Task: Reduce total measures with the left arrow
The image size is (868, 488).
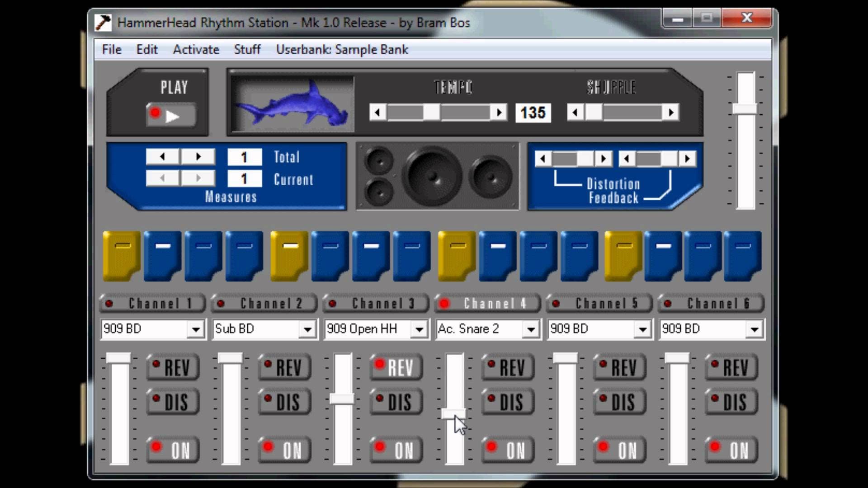Action: [163, 157]
